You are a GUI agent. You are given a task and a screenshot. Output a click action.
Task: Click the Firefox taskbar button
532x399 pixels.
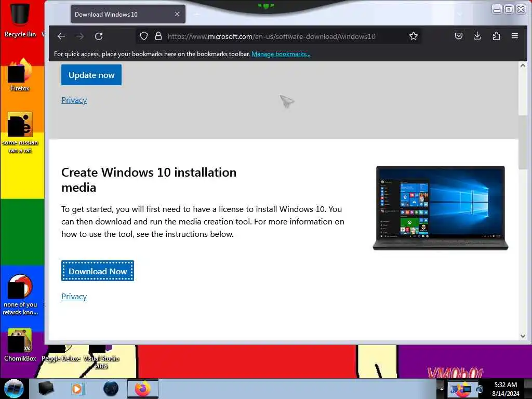(143, 389)
